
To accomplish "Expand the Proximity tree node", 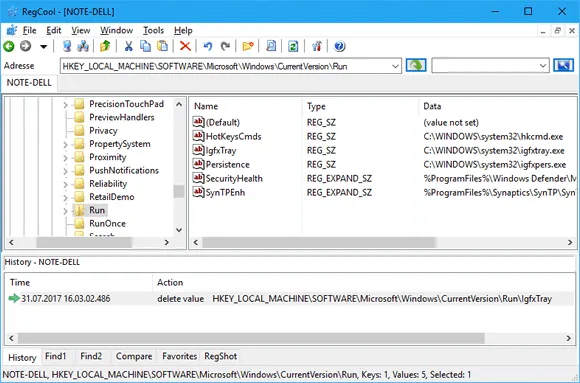I will (x=65, y=158).
